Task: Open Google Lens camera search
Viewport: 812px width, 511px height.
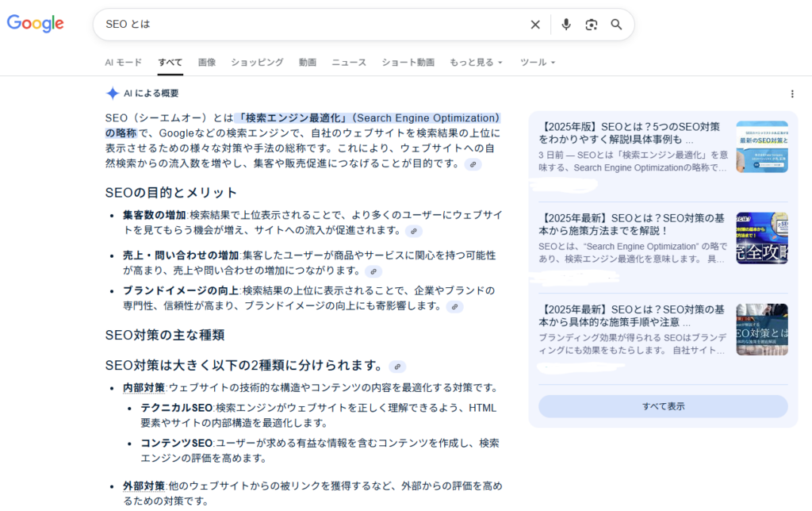Action: click(x=592, y=25)
